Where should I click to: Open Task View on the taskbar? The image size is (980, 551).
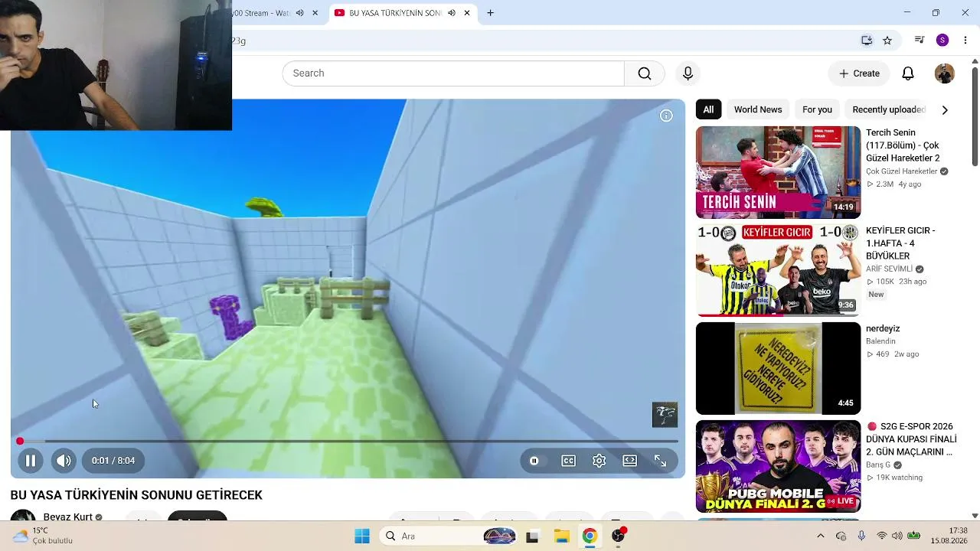tap(532, 536)
